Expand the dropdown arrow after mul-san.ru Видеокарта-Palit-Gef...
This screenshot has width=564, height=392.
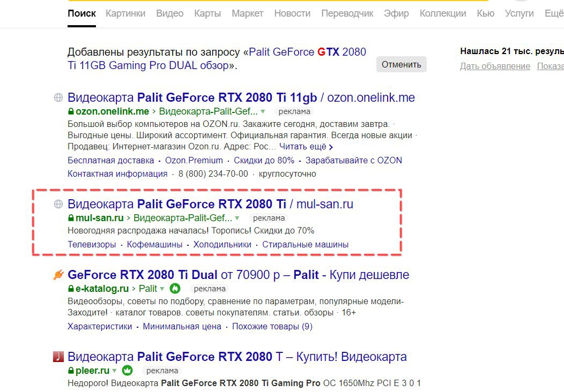(x=237, y=218)
